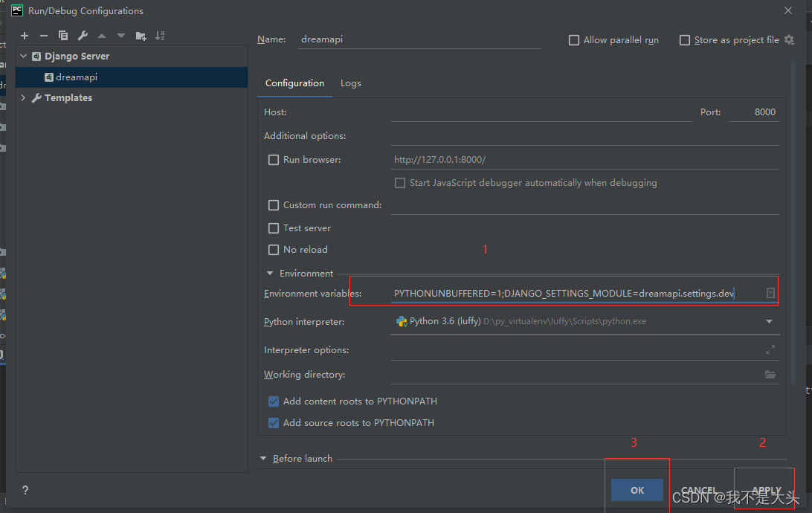Collapse the Environment section
This screenshot has height=513, width=812.
(269, 273)
